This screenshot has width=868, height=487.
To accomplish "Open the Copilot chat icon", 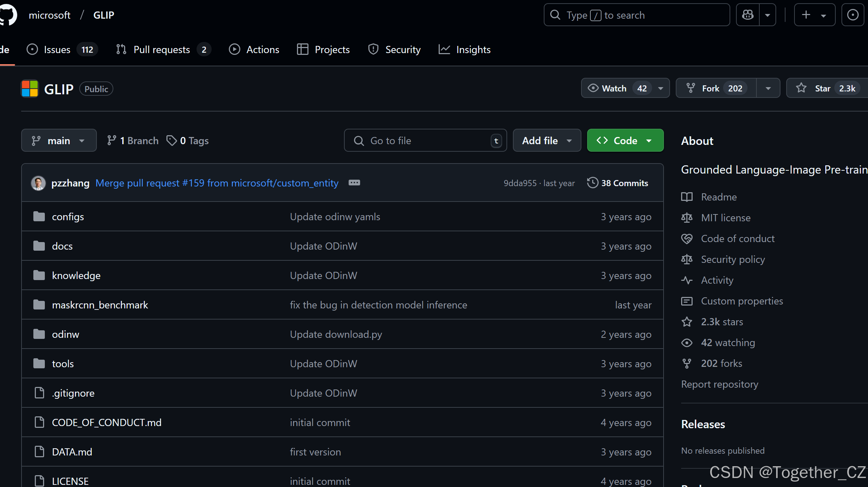I will [748, 15].
